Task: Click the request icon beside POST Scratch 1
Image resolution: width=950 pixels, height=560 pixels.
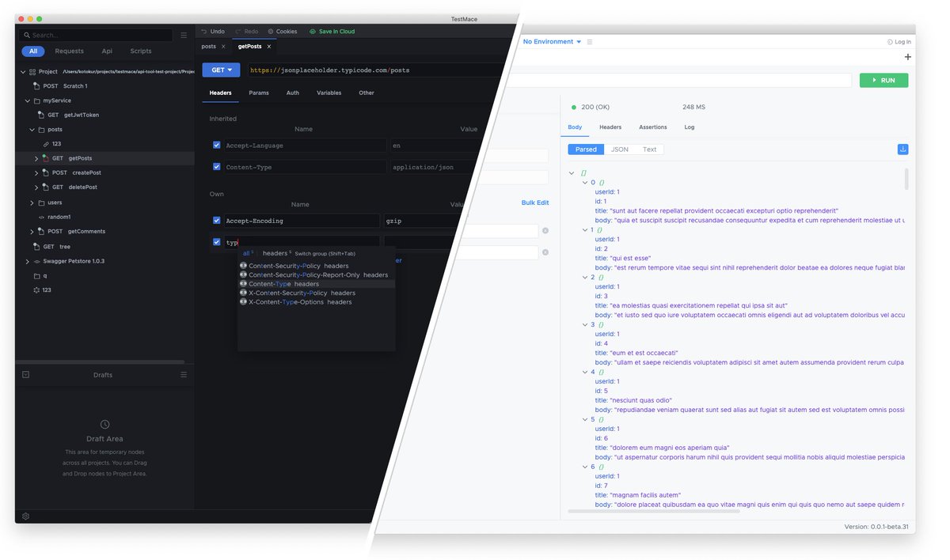Action: pyautogui.click(x=36, y=85)
